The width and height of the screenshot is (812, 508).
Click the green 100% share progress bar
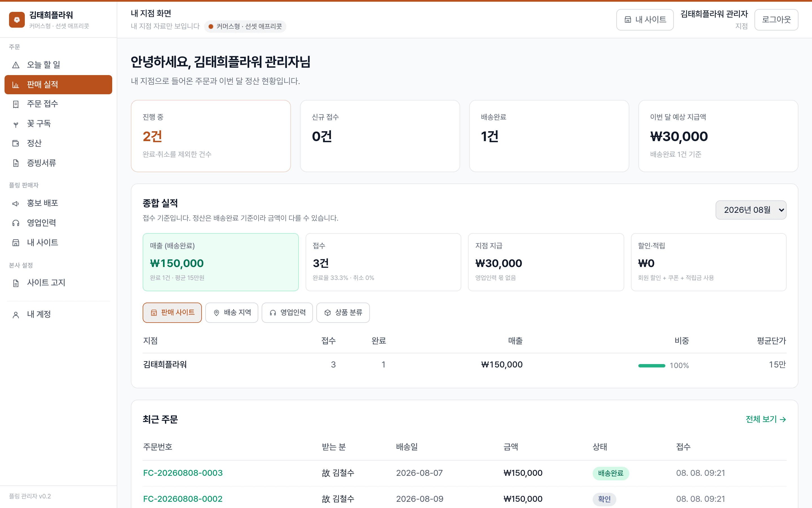652,365
